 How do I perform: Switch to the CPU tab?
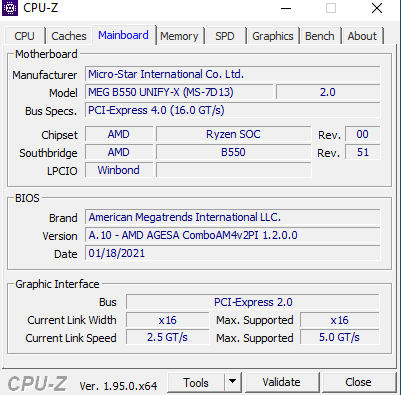pyautogui.click(x=24, y=36)
